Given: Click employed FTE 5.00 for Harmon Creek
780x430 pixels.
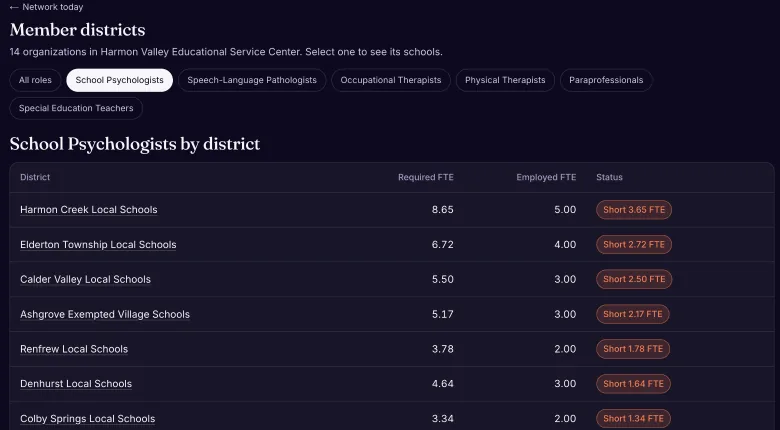Looking at the screenshot, I should 565,210.
